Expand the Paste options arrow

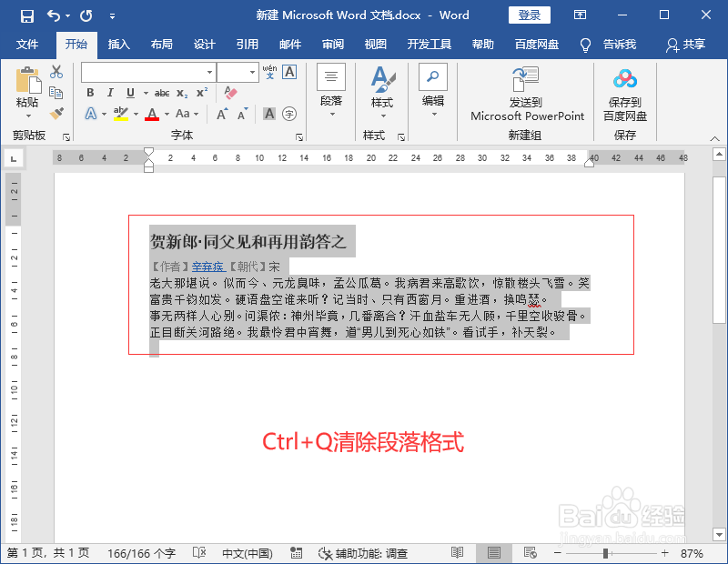[x=28, y=116]
